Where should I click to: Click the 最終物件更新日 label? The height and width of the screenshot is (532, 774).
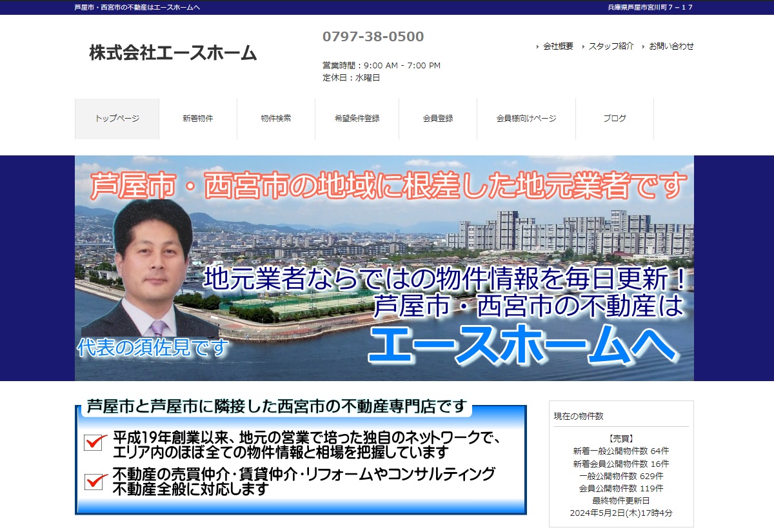pyautogui.click(x=621, y=500)
